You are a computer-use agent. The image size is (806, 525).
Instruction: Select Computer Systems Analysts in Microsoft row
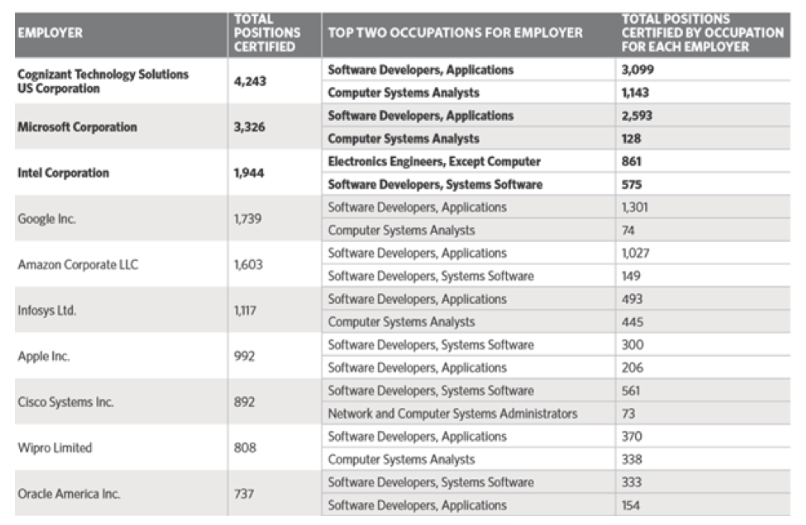[x=468, y=138]
